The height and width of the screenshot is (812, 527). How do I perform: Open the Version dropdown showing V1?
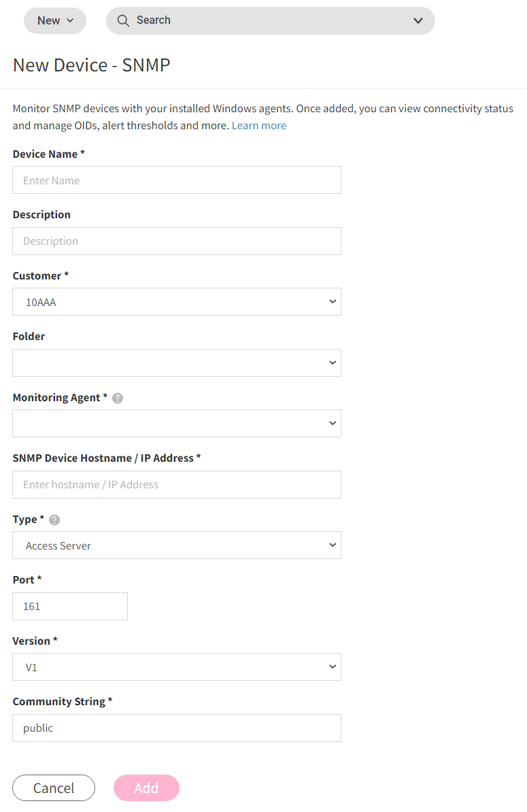[x=177, y=667]
